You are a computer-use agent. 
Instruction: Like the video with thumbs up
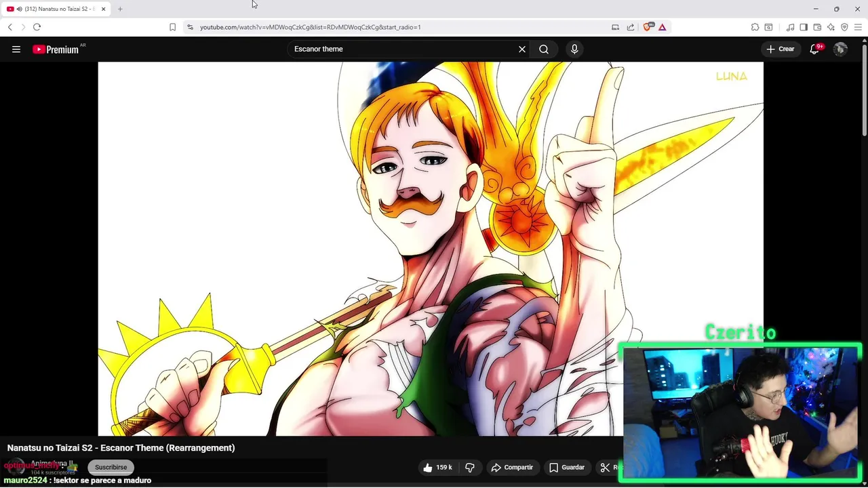point(437,468)
